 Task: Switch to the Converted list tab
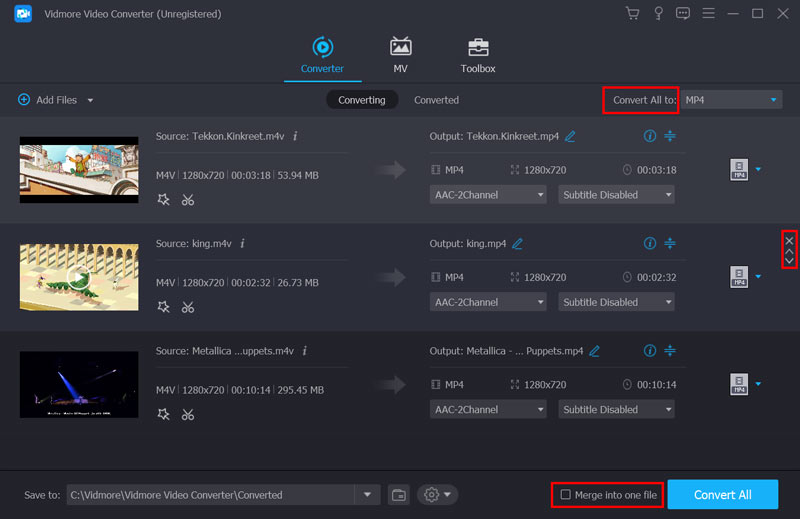(436, 100)
